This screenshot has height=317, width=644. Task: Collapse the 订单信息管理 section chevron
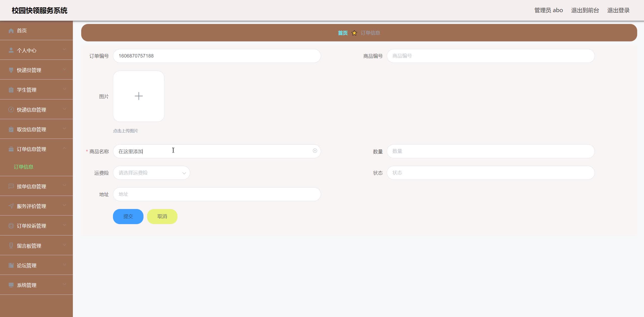[65, 148]
